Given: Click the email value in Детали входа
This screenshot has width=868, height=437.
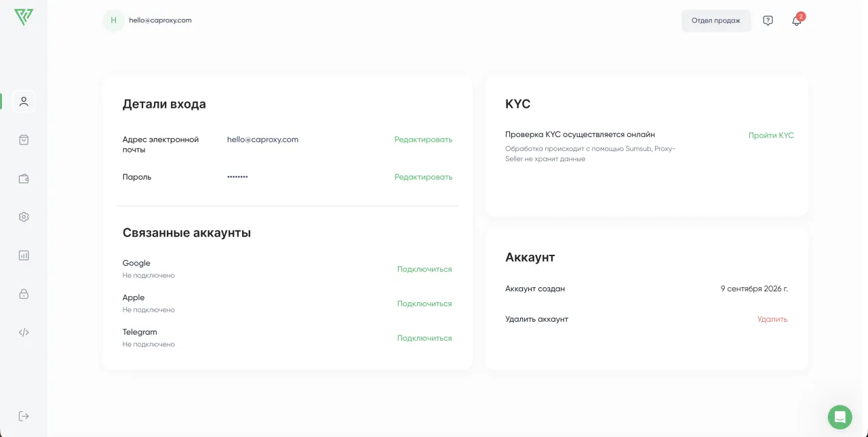Looking at the screenshot, I should 262,140.
